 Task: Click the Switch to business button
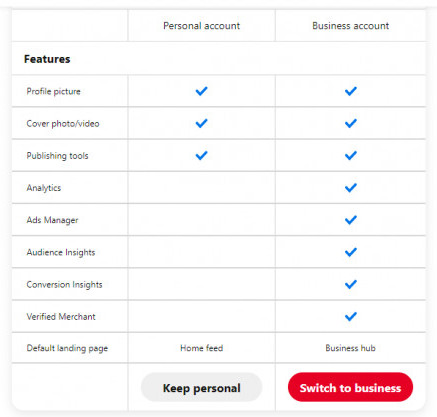point(350,388)
